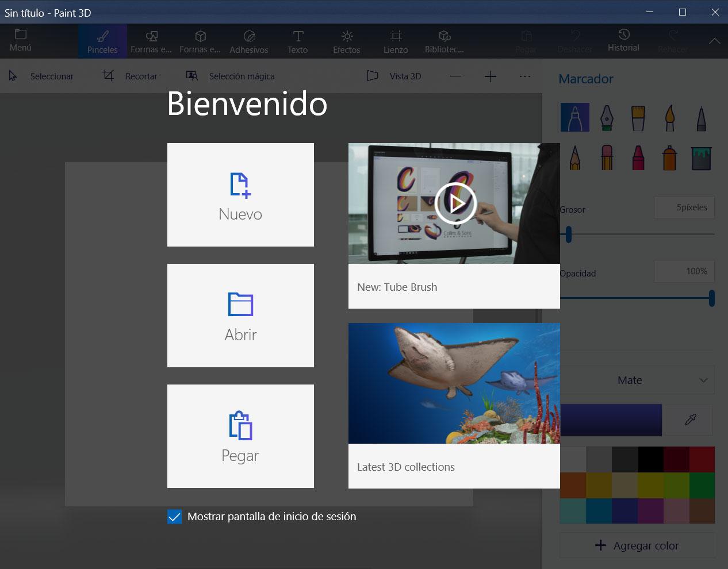
Task: Select the watercolor brush
Action: point(670,117)
